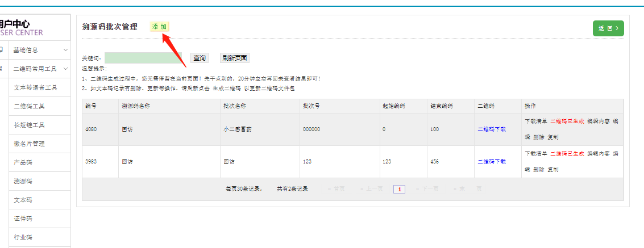Click 下载清单 for row 4080

[535, 121]
